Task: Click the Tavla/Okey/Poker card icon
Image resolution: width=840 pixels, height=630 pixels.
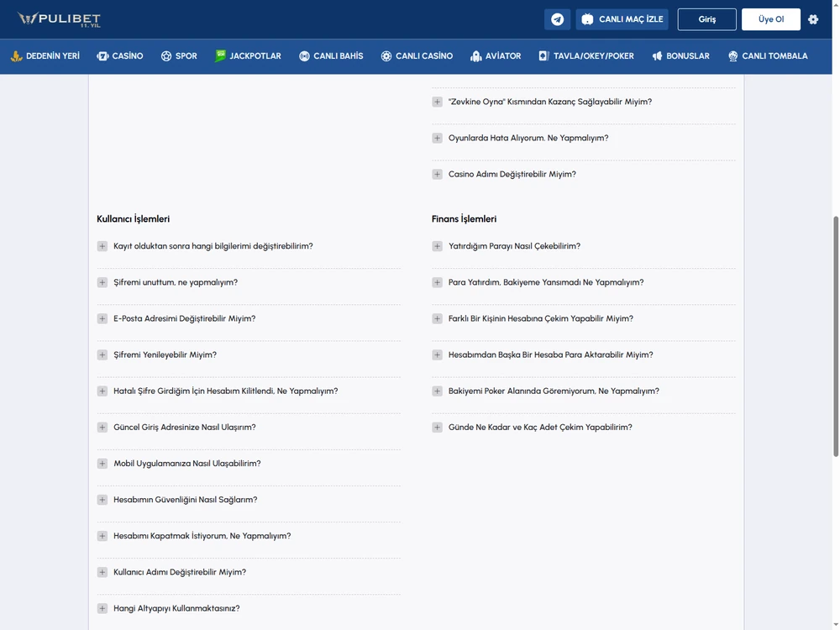Action: pos(543,55)
